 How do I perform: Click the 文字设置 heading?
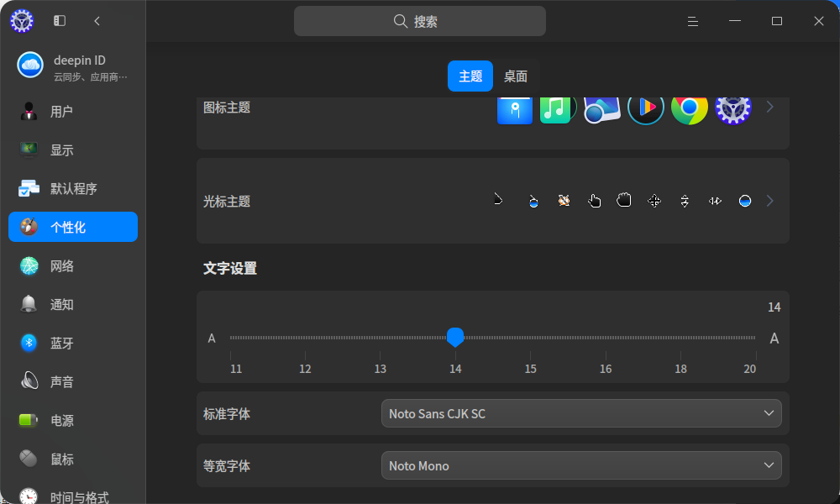(230, 268)
